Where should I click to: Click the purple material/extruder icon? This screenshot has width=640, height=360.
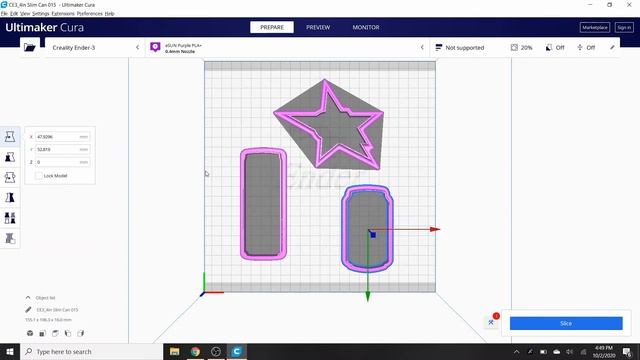click(155, 47)
